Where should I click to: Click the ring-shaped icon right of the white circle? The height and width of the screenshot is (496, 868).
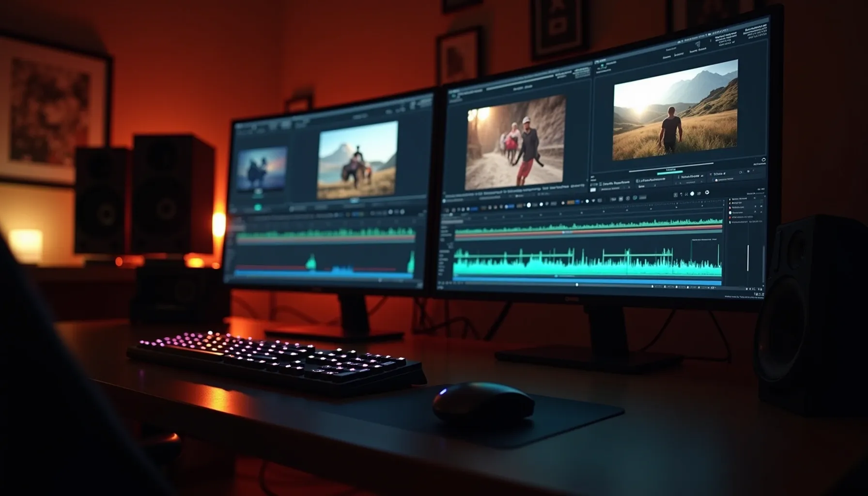tap(707, 193)
